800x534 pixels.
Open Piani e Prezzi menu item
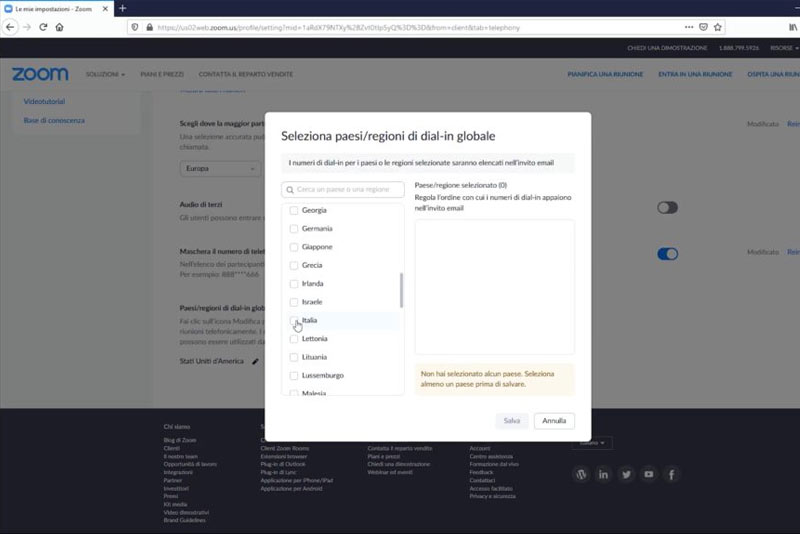coord(162,74)
